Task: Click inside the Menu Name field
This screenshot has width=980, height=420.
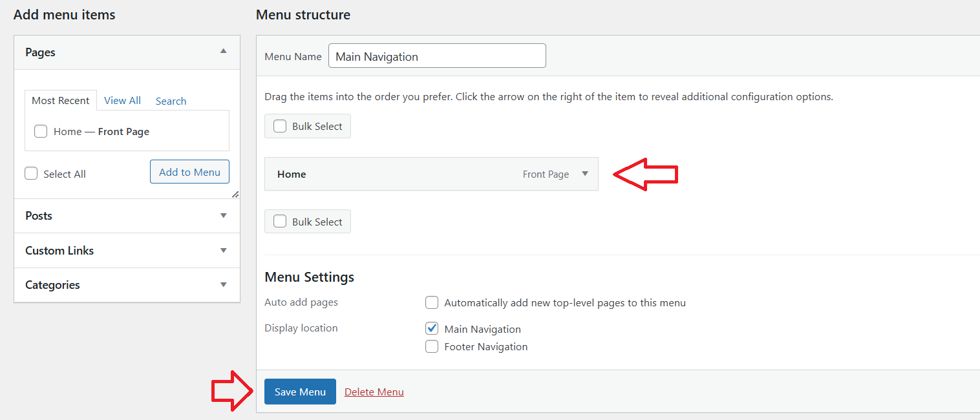Action: pyautogui.click(x=437, y=56)
